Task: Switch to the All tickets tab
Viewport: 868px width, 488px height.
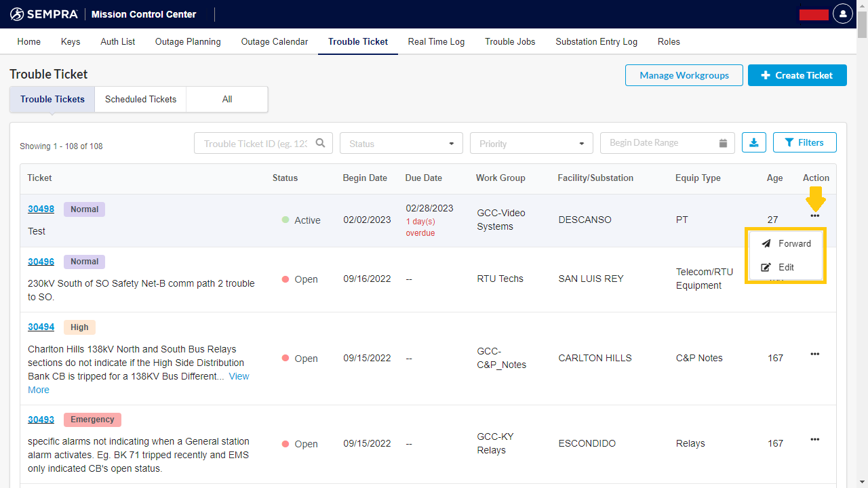Action: click(227, 100)
